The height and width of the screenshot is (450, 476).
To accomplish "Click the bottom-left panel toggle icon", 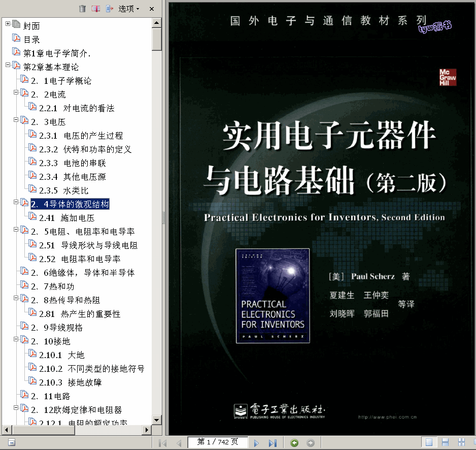I will tap(12, 442).
